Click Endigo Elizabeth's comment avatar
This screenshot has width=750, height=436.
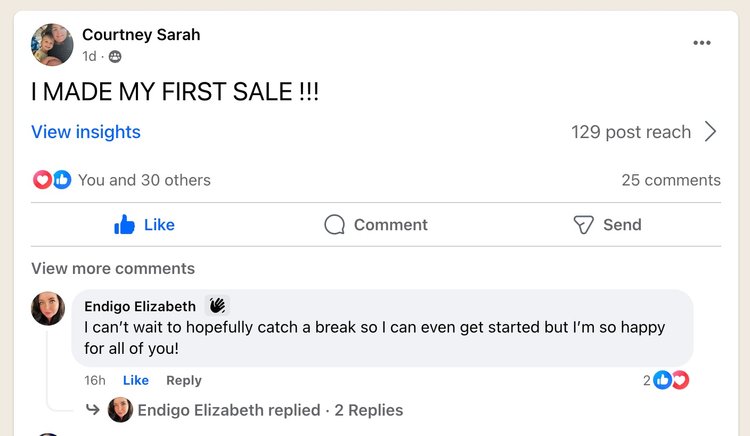48,309
